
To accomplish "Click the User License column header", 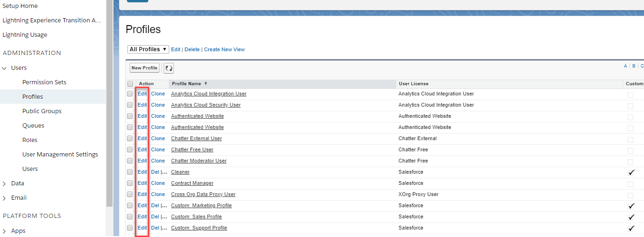I will [x=509, y=84].
